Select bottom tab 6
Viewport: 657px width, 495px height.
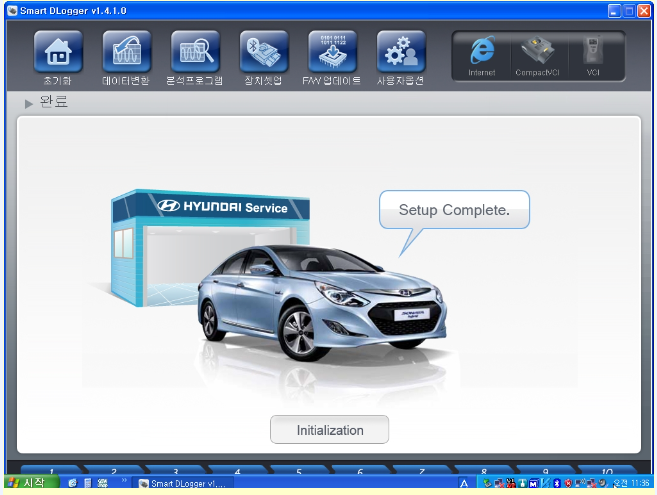coord(360,471)
